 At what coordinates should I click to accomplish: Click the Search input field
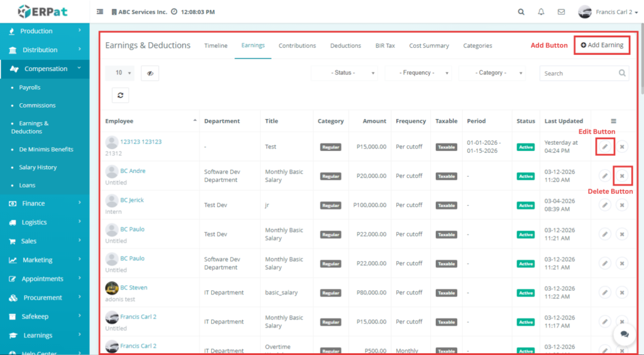point(579,73)
